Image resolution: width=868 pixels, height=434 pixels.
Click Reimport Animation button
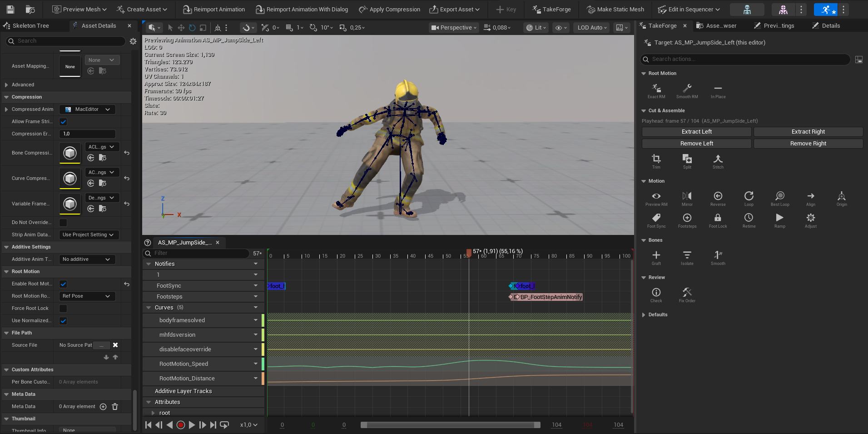click(214, 9)
